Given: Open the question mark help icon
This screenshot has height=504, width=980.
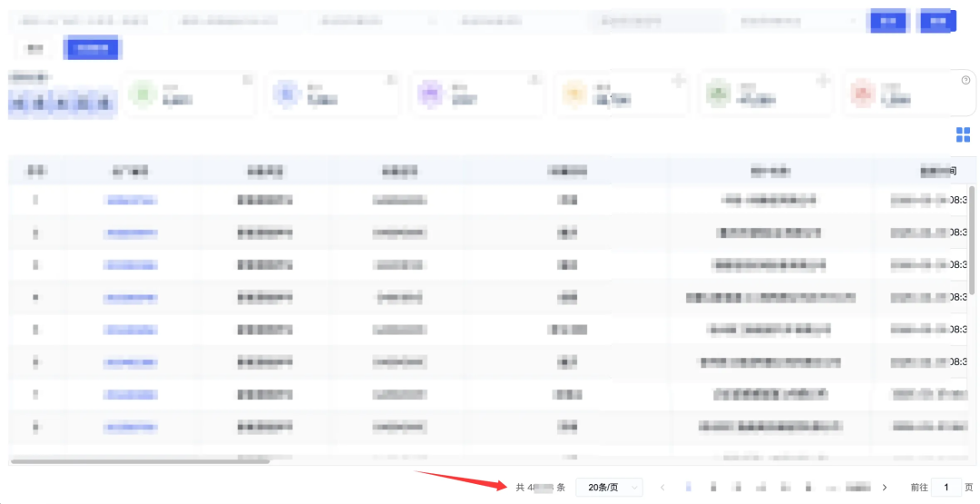Looking at the screenshot, I should click(x=965, y=80).
